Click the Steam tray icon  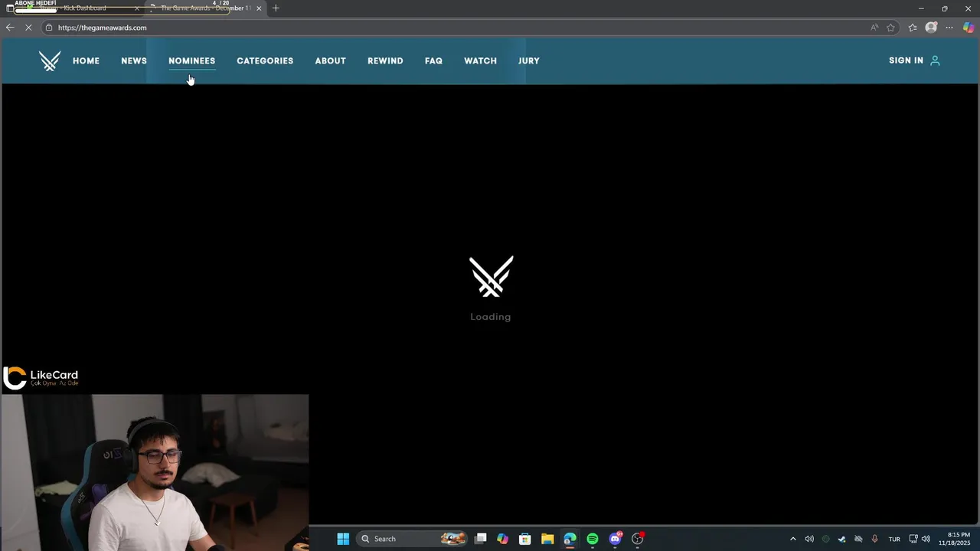pyautogui.click(x=841, y=539)
